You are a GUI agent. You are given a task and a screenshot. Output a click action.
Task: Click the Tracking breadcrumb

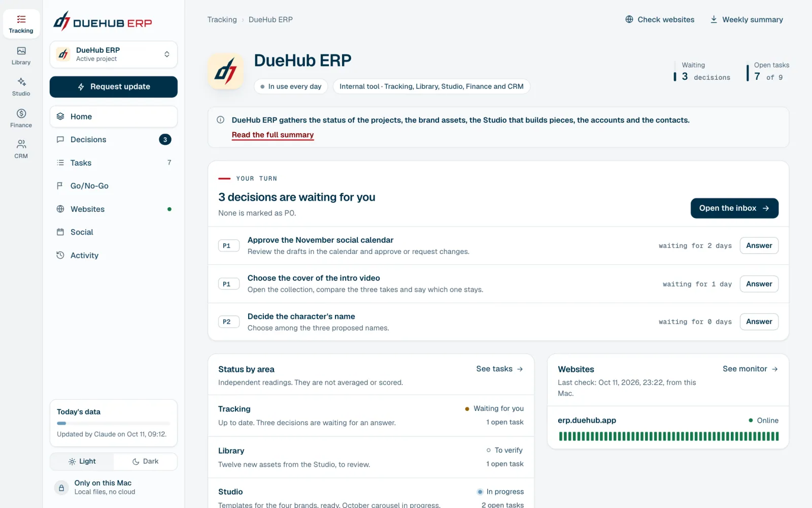(x=222, y=19)
